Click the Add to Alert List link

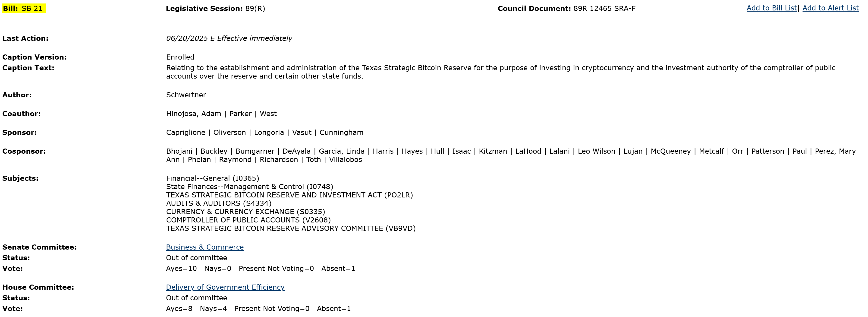[x=830, y=8]
